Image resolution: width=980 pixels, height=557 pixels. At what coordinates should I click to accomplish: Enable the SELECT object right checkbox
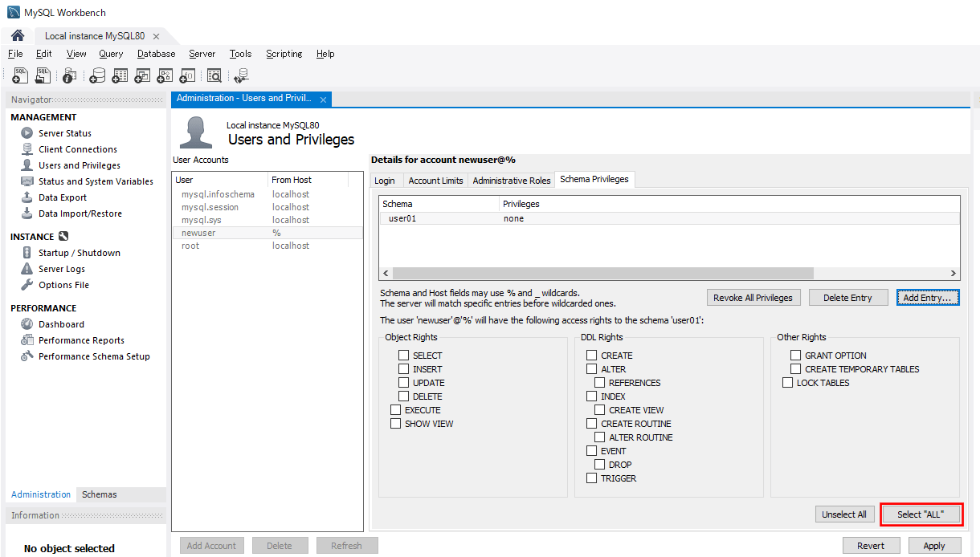coord(404,356)
